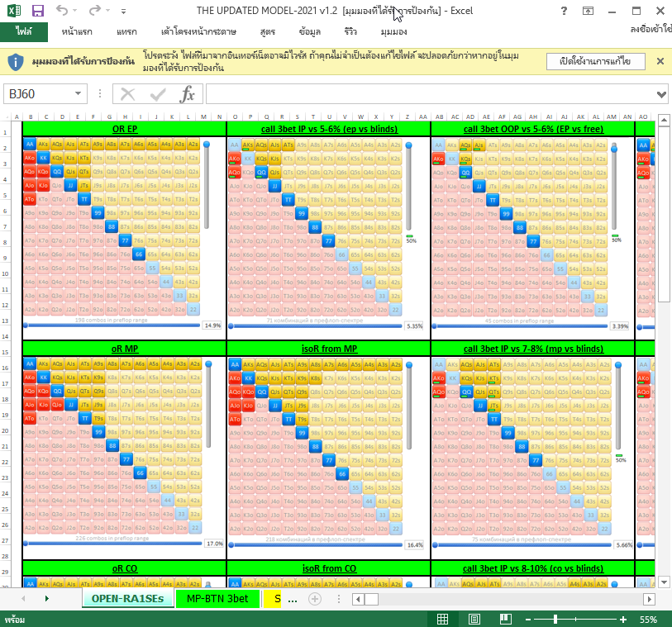
Task: Click 'call 3bet IP vs 5-6% (ep vs blinds)' header
Action: coord(329,129)
